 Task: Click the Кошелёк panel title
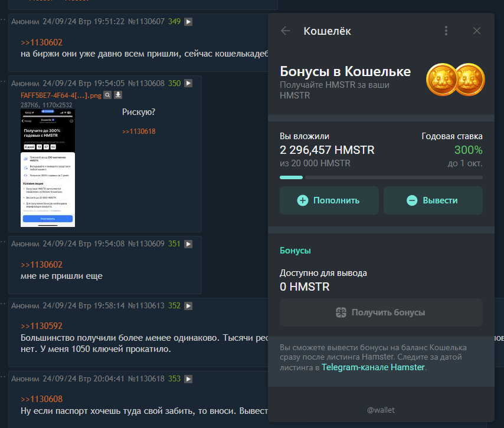click(x=327, y=31)
